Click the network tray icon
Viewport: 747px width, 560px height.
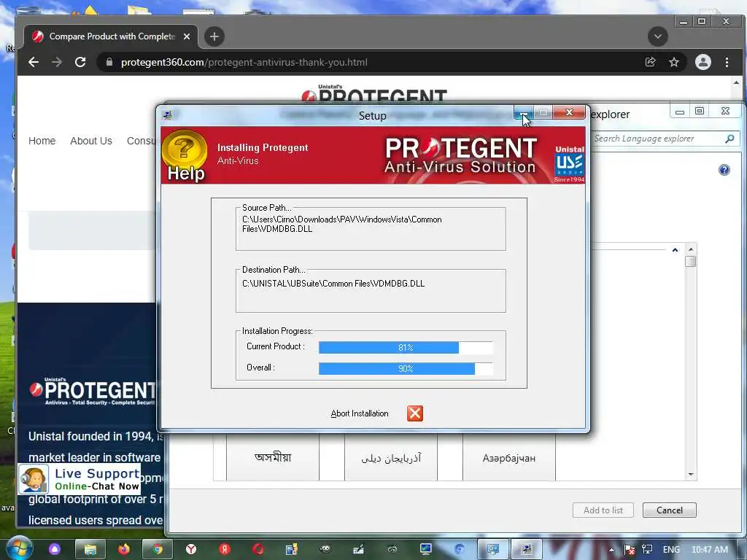[x=647, y=550]
